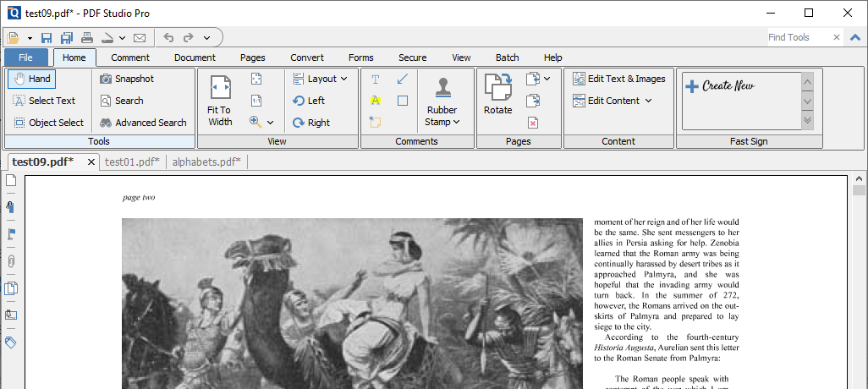Select the Arrow line comment tool

coord(403,79)
